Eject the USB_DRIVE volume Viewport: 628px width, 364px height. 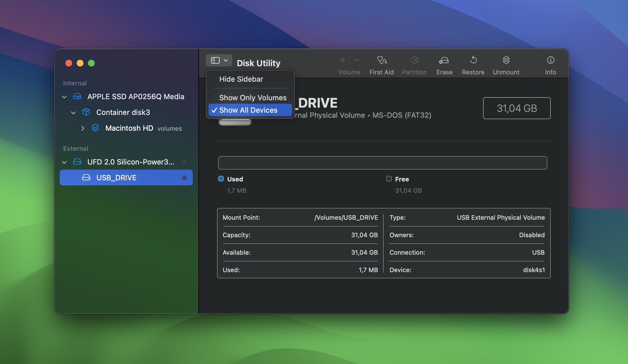[x=184, y=177]
